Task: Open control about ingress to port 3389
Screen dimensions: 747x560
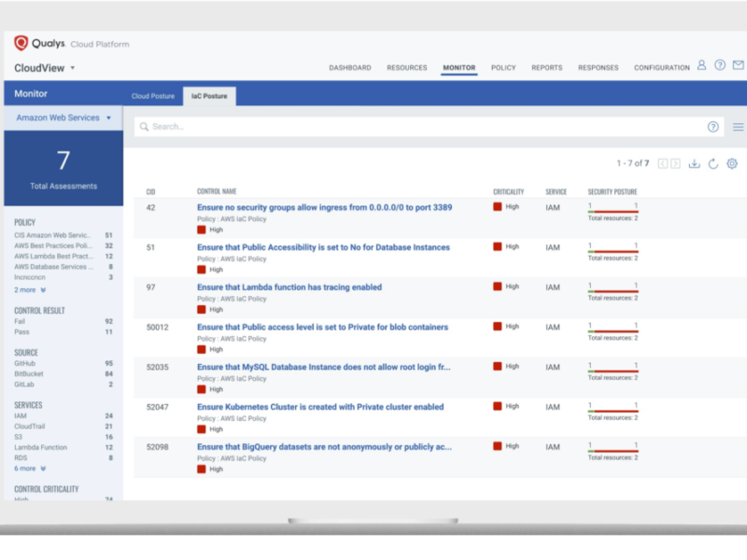Action: [324, 207]
